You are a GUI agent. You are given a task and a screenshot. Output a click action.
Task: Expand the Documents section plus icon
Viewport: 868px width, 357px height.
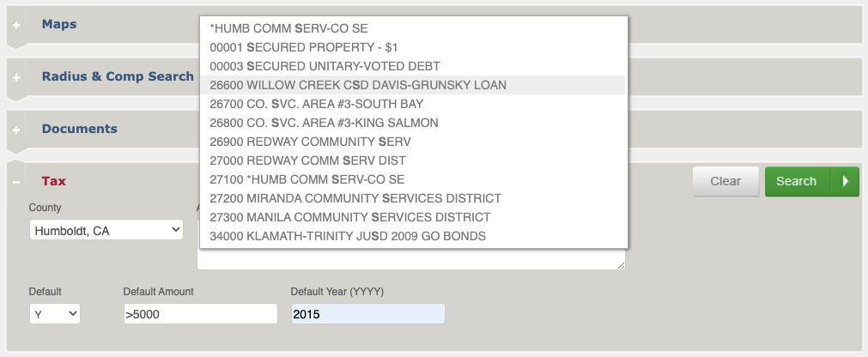16,130
